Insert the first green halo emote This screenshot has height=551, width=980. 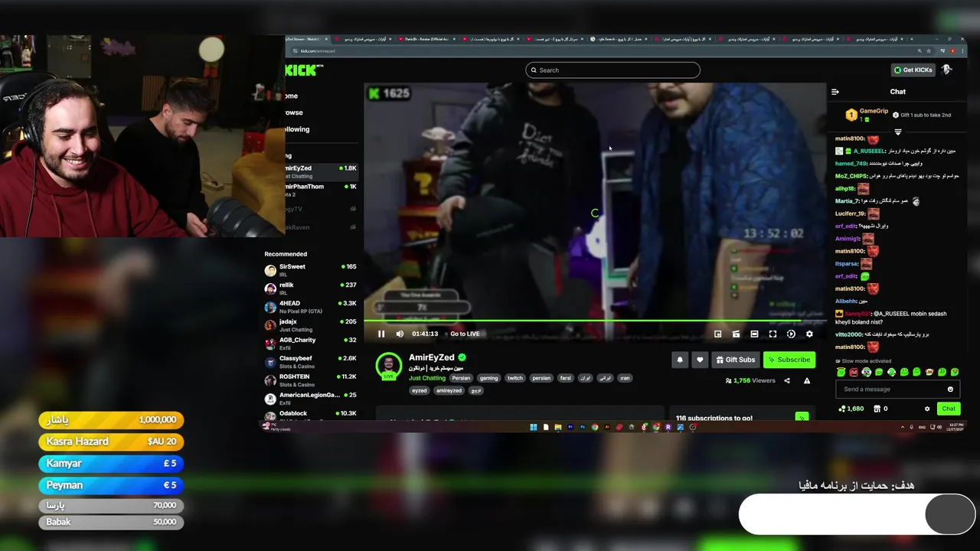pos(841,372)
